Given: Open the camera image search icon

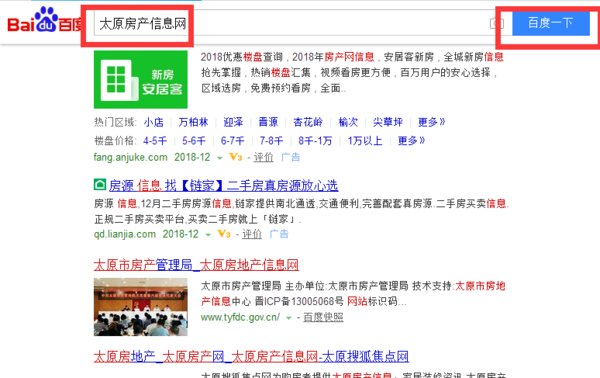Looking at the screenshot, I should click(496, 23).
